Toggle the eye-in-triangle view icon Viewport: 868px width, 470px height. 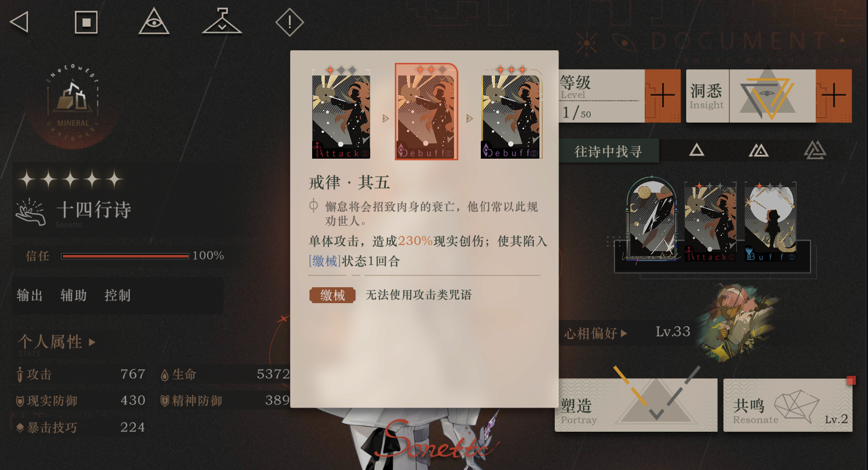click(x=154, y=22)
